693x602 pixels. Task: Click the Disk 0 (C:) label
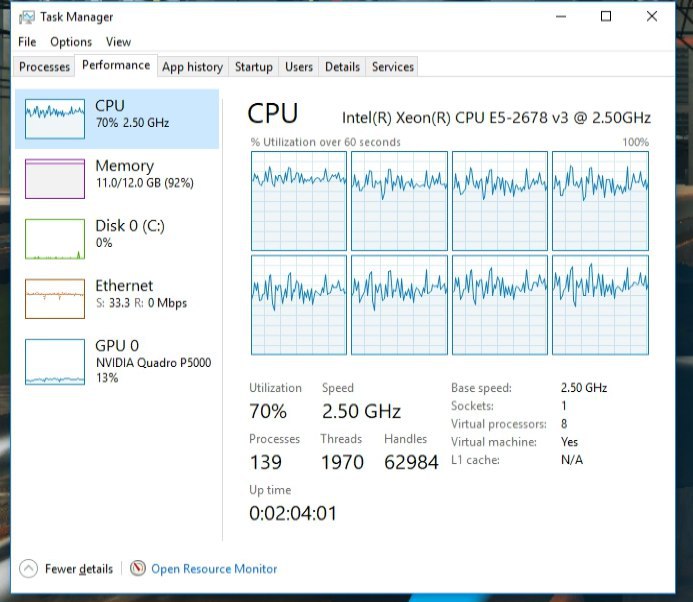click(x=130, y=226)
